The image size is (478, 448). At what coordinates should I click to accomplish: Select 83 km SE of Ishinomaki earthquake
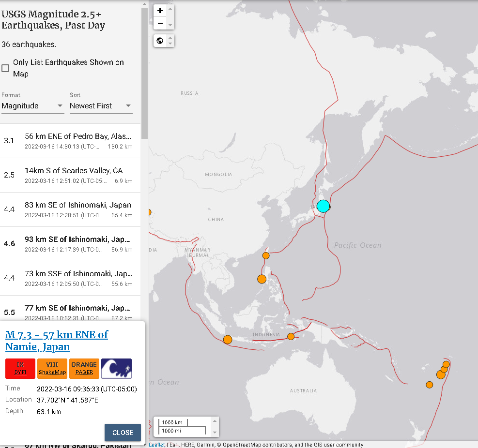pos(70,209)
